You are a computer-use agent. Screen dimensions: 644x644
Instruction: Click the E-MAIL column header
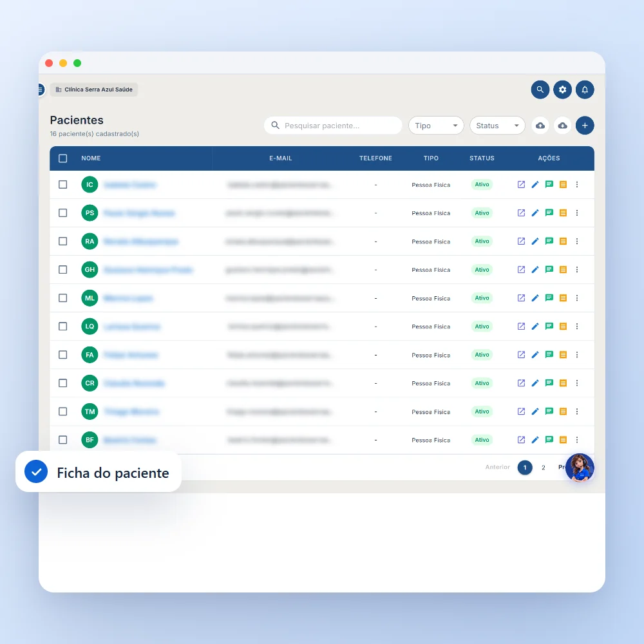tap(281, 158)
